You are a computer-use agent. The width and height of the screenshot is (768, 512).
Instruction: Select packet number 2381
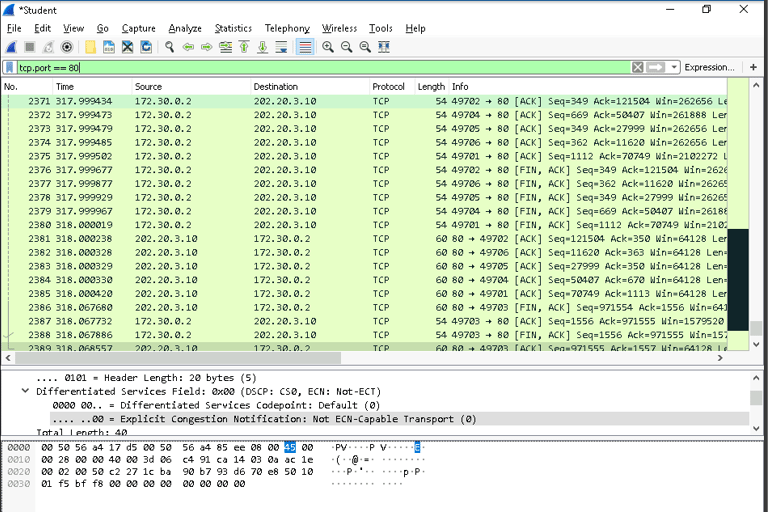click(364, 239)
